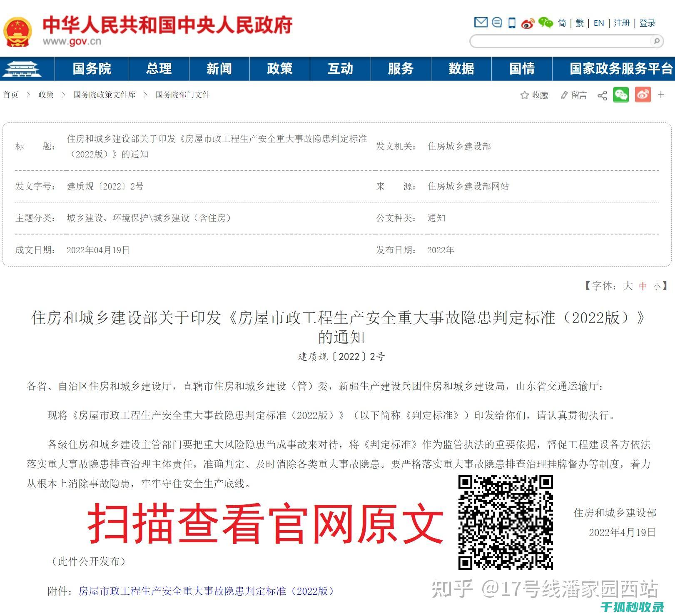Set font size to medium 中

(643, 286)
